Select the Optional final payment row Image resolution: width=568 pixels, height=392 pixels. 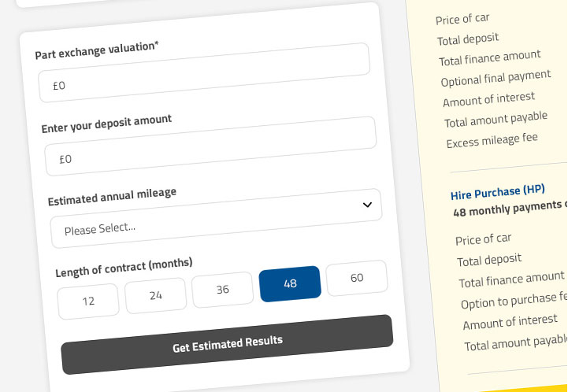[x=496, y=78]
